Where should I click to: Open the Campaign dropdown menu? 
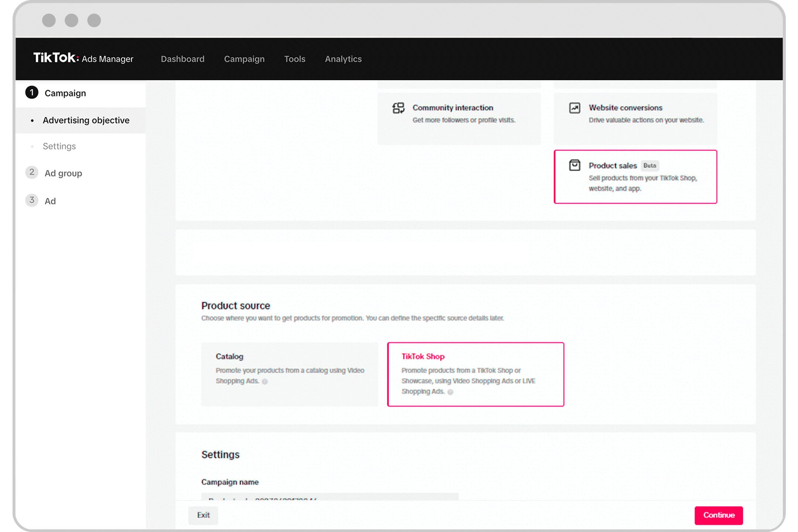pos(243,59)
